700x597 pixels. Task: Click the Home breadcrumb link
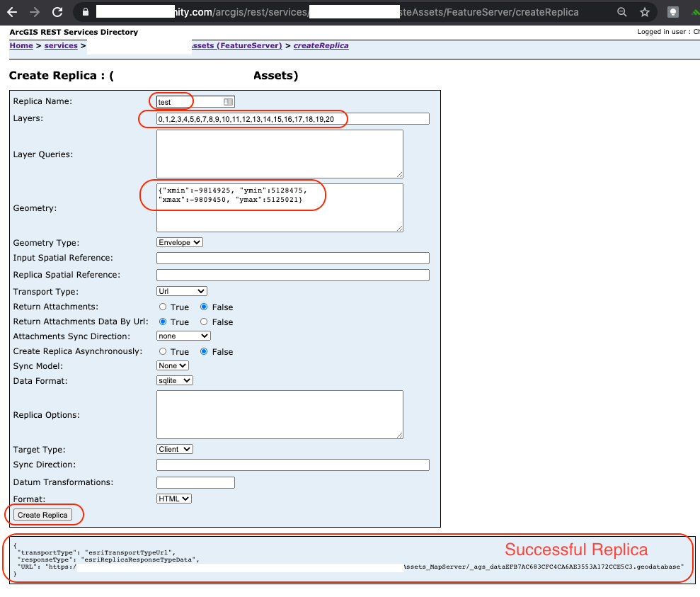click(x=21, y=45)
